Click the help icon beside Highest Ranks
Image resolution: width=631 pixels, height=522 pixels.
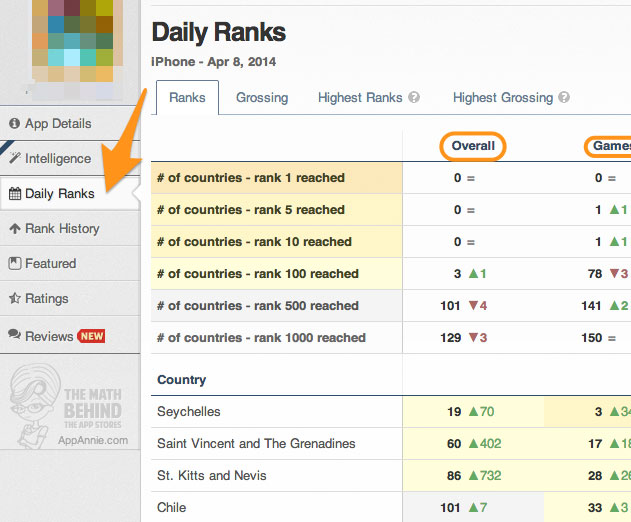(414, 97)
